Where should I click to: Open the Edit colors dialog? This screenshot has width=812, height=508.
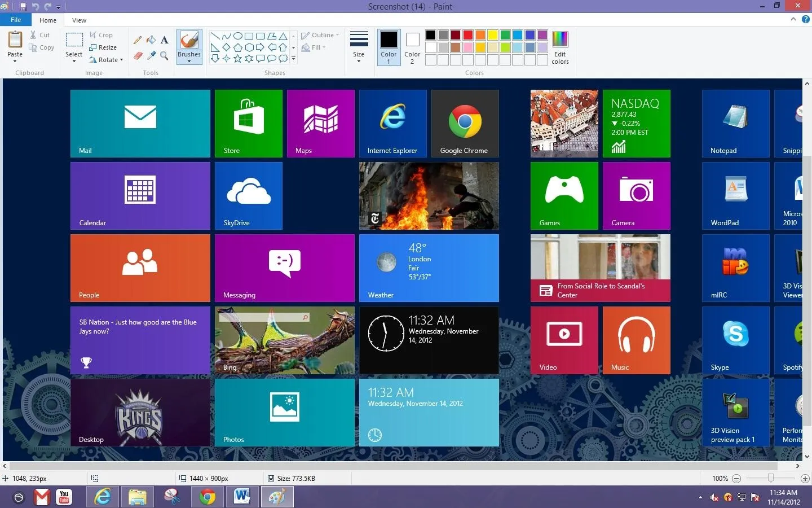560,47
